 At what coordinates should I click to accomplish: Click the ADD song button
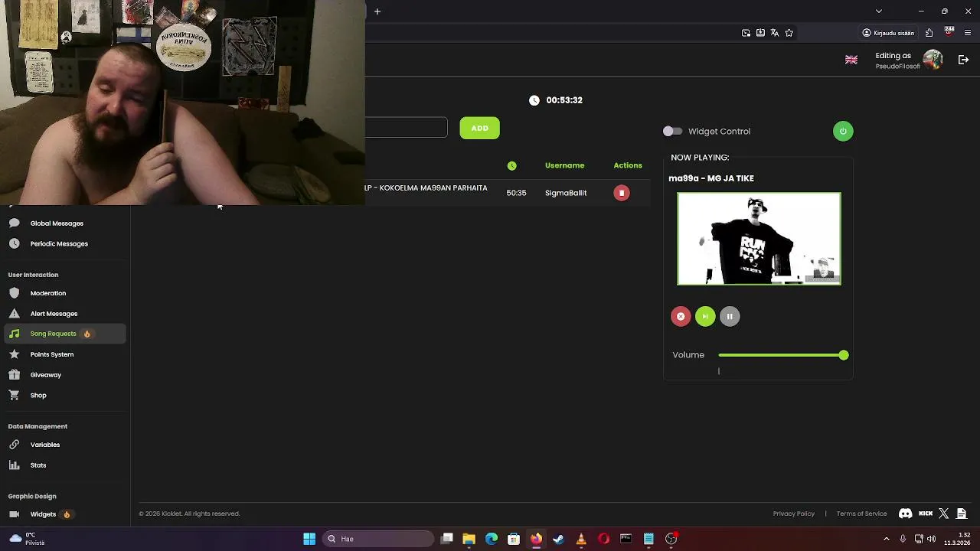(480, 129)
